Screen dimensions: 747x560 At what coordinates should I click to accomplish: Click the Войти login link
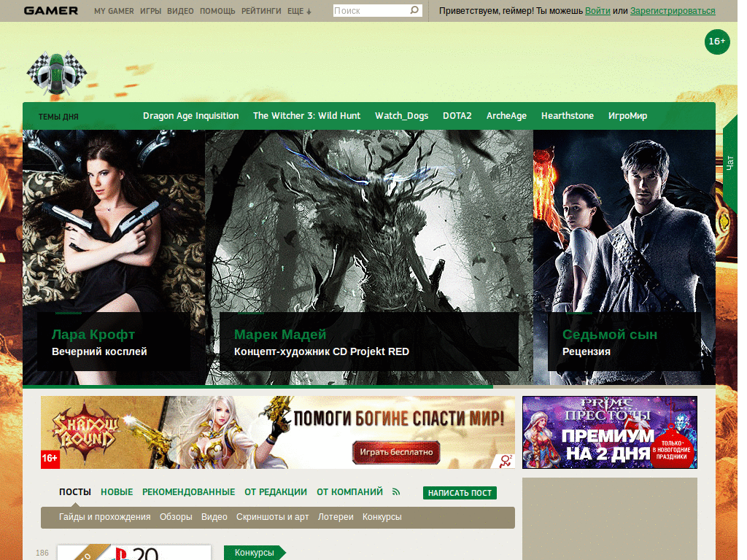[x=597, y=10]
